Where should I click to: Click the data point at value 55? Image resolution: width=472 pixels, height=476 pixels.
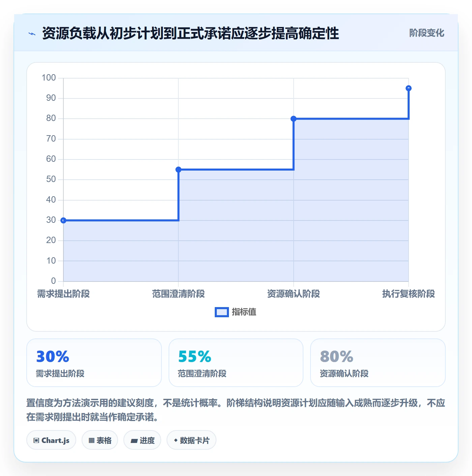tap(178, 170)
